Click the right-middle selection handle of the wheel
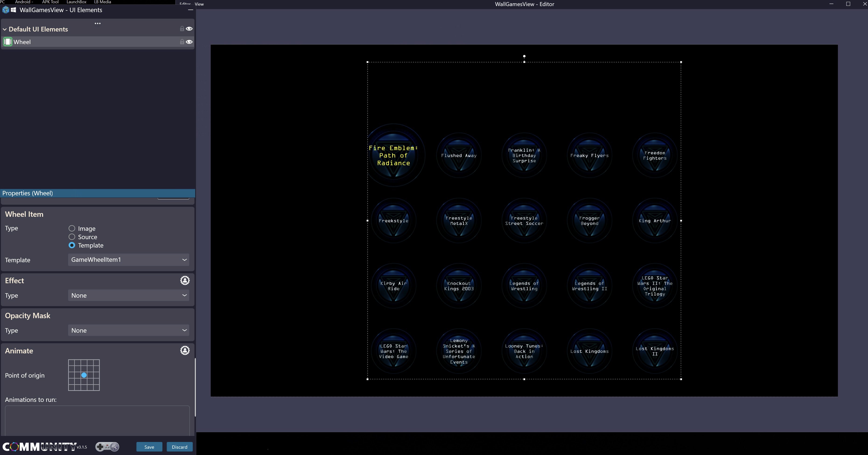The width and height of the screenshot is (868, 455). pos(681,221)
